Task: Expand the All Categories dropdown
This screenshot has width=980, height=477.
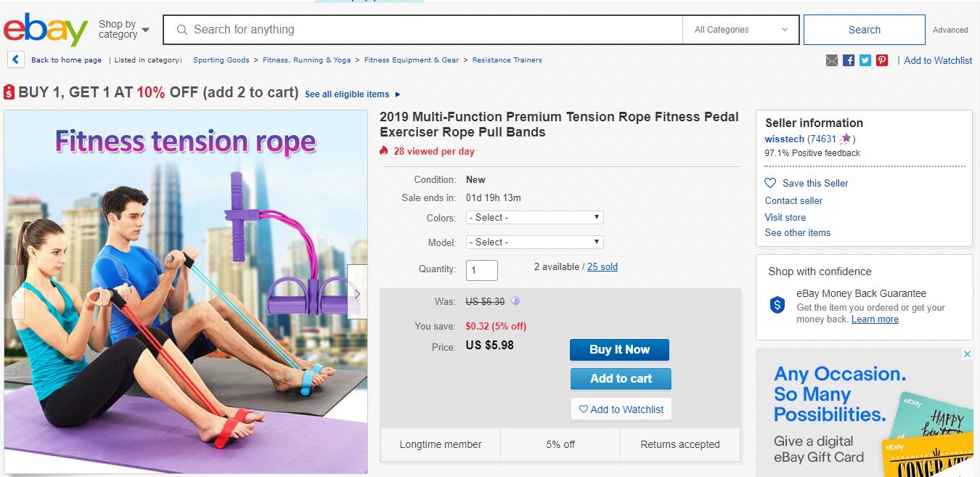Action: (740, 30)
